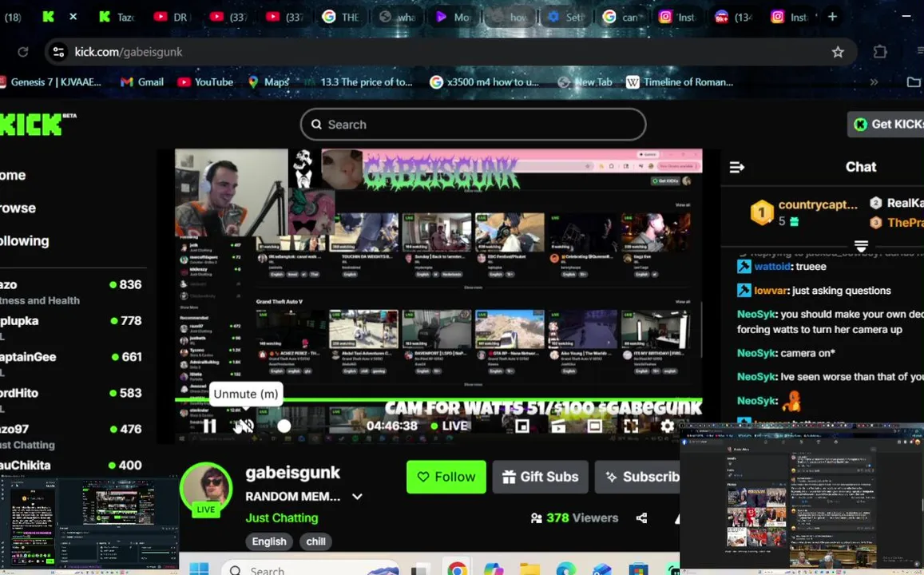Open sidebar channel with 583 viewers

(71, 399)
